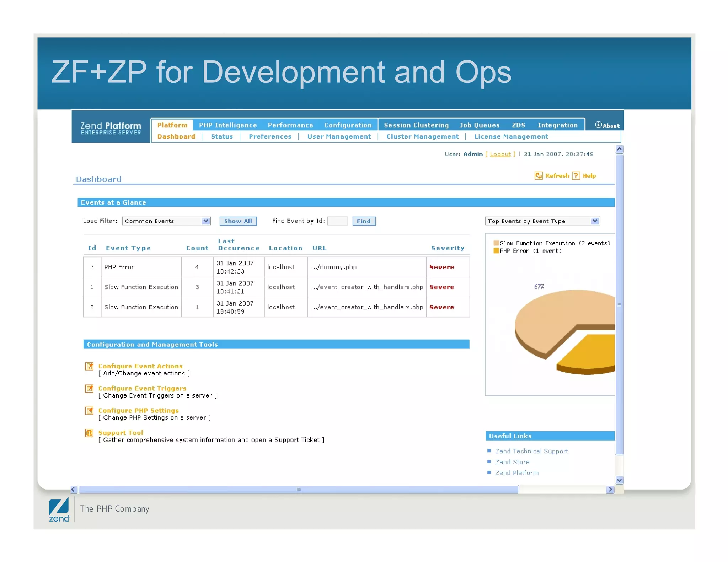This screenshot has height=562, width=728.
Task: Click the Support Tool icon
Action: click(89, 433)
